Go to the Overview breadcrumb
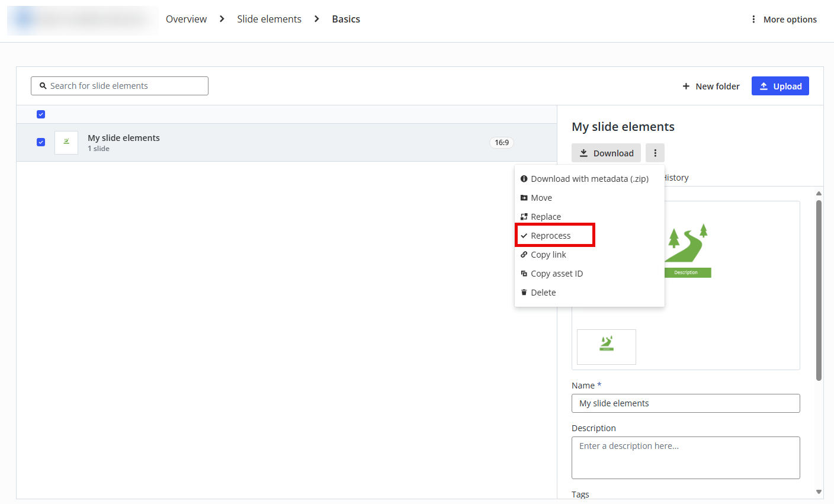The width and height of the screenshot is (834, 504). pyautogui.click(x=186, y=19)
